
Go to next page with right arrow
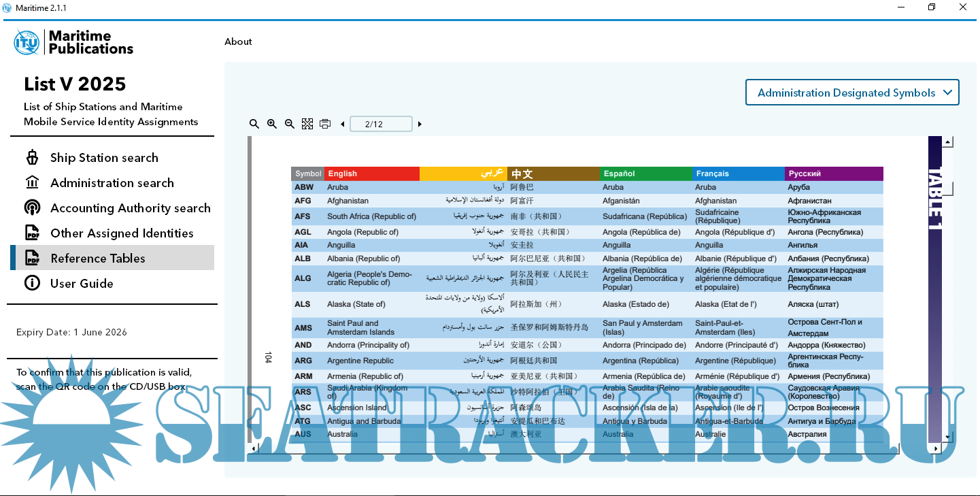point(420,125)
